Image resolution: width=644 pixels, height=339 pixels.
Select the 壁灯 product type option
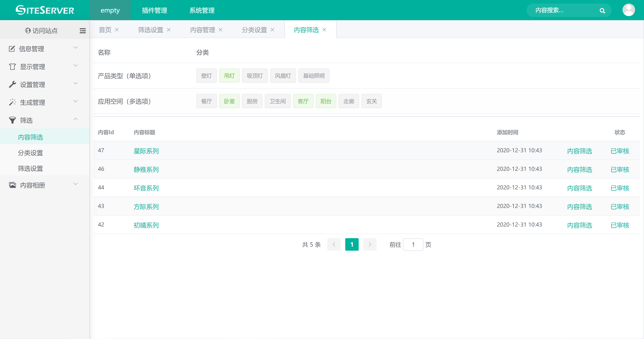[206, 76]
